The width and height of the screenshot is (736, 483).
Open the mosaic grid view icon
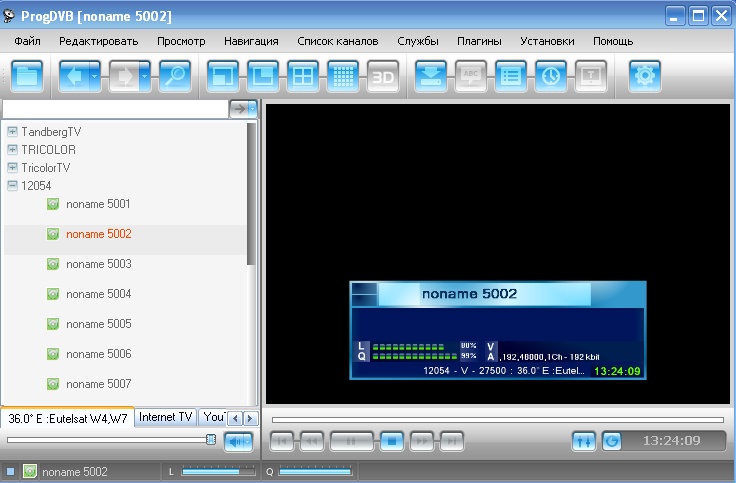tap(343, 76)
